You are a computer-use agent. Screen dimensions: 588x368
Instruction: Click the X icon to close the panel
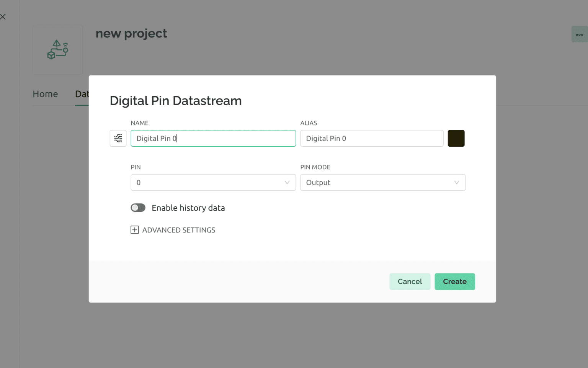click(x=3, y=16)
